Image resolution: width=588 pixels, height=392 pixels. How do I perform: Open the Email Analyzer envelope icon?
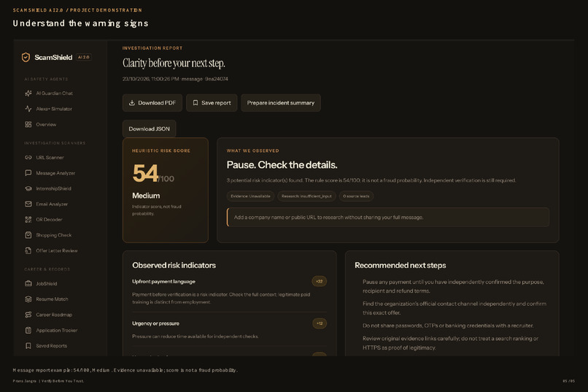click(x=28, y=204)
